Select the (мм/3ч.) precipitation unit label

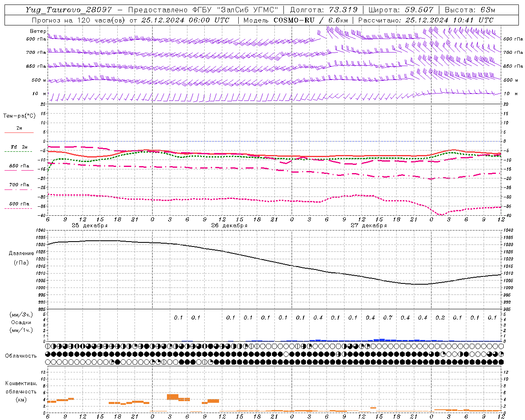tap(21, 315)
